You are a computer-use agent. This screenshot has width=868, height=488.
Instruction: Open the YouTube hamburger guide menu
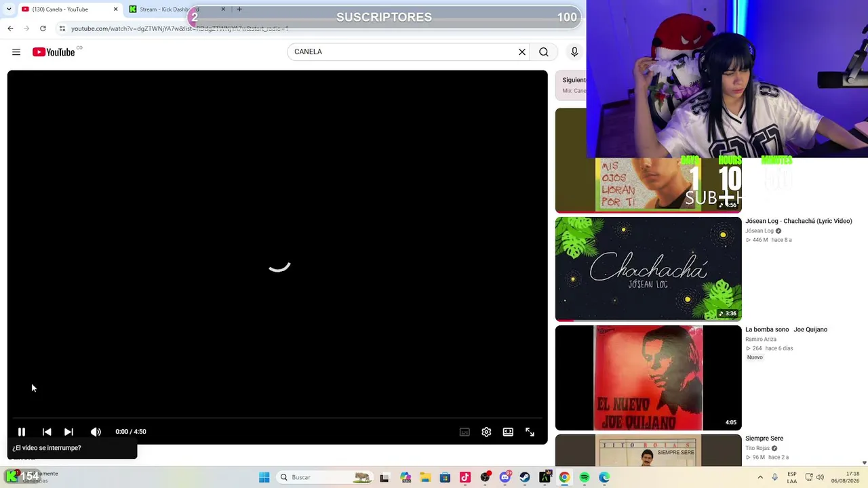point(16,52)
